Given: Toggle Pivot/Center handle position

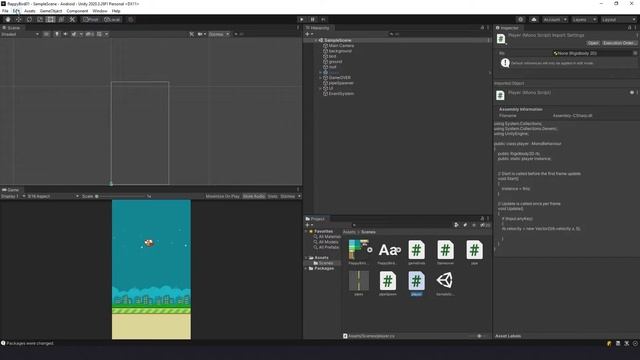Looking at the screenshot, I should [91, 19].
